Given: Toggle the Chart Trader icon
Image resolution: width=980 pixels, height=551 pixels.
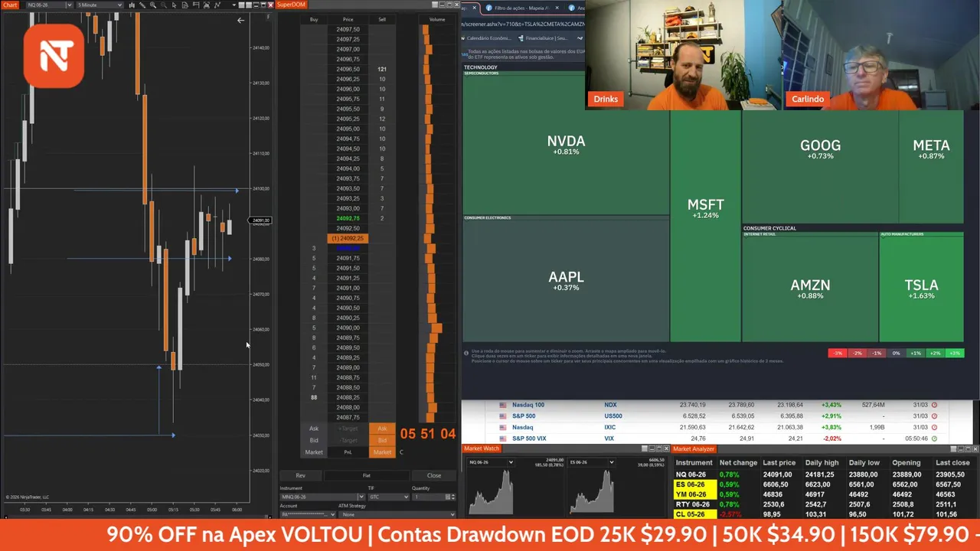Looking at the screenshot, I should point(196,5).
